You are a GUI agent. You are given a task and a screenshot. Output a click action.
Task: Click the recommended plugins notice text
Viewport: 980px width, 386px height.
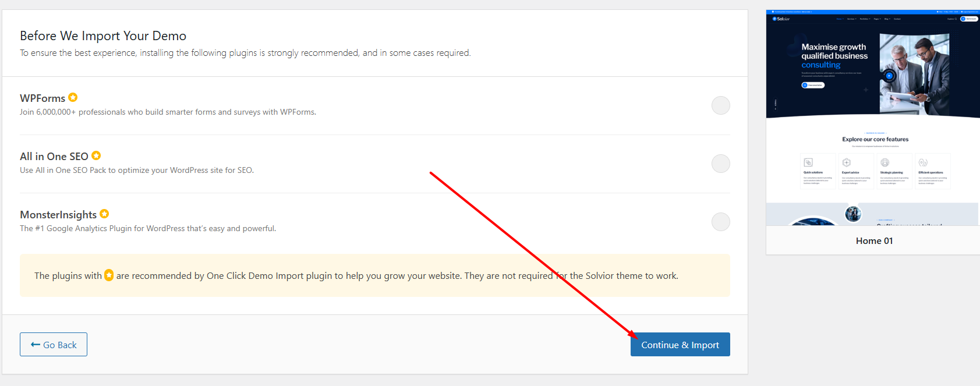356,275
